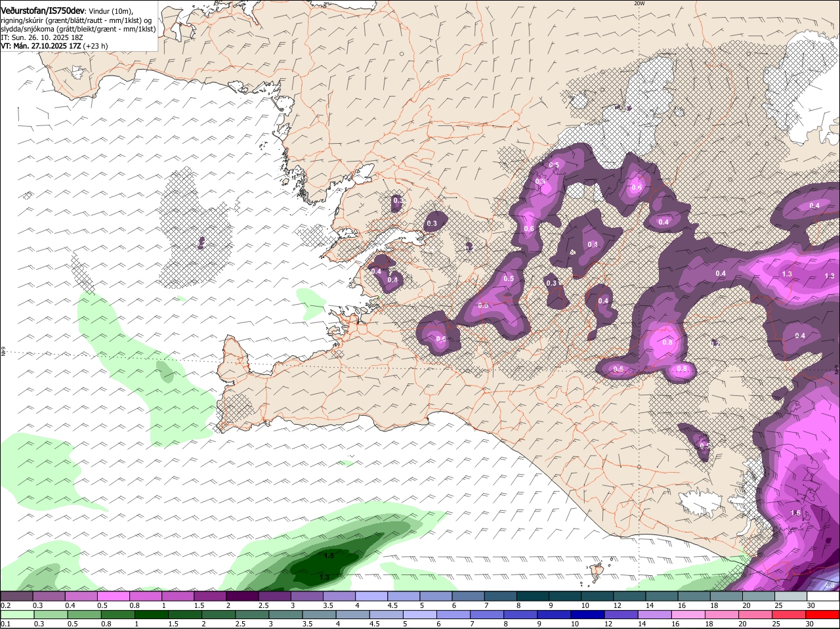
Task: Click the 1.6 snowfall value in the southeast
Action: pos(795,513)
